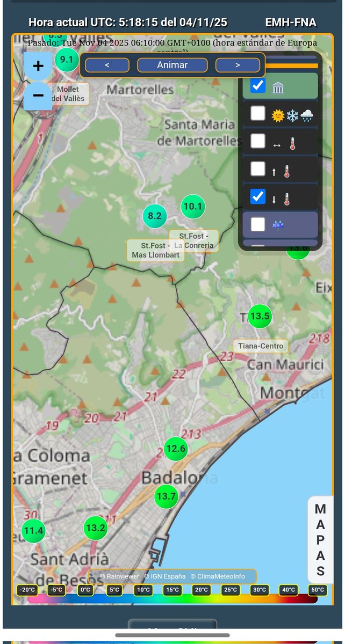
Task: Click the Can Maurici map label
Action: pyautogui.click(x=285, y=365)
